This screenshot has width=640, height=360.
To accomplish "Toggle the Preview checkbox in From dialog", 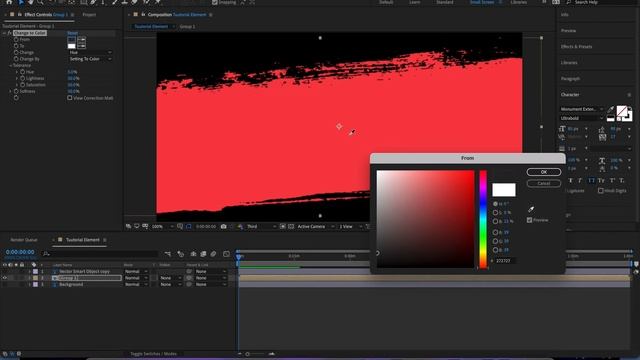I will (x=529, y=220).
